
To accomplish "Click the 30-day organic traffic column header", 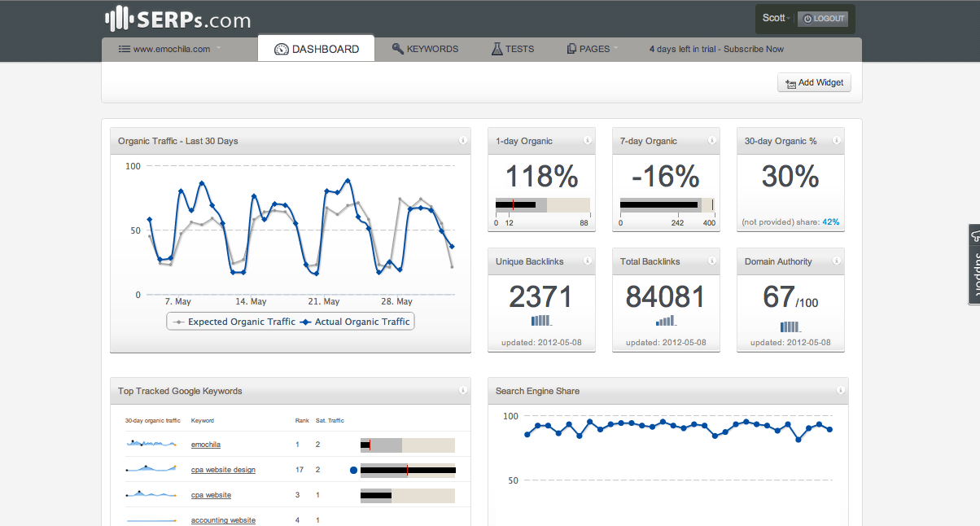I will click(x=153, y=421).
